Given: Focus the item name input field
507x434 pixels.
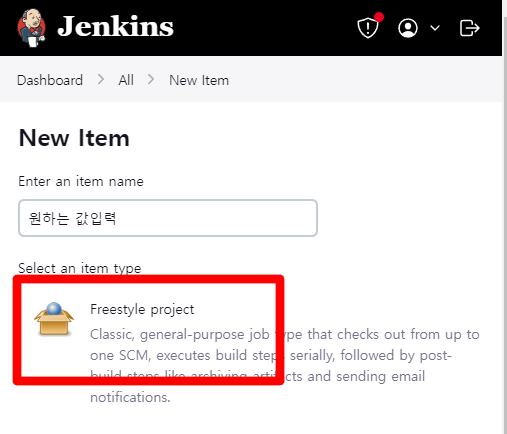Looking at the screenshot, I should coord(168,218).
